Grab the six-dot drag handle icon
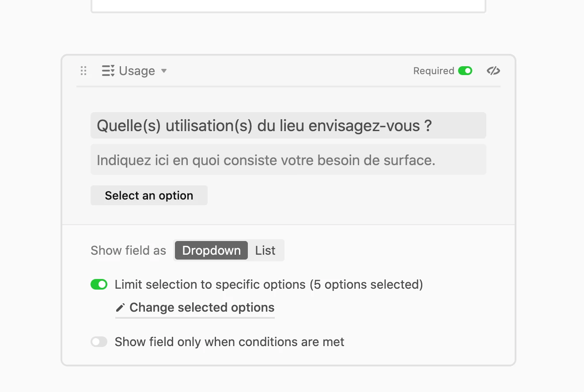Viewport: 584px width, 392px height. (83, 71)
